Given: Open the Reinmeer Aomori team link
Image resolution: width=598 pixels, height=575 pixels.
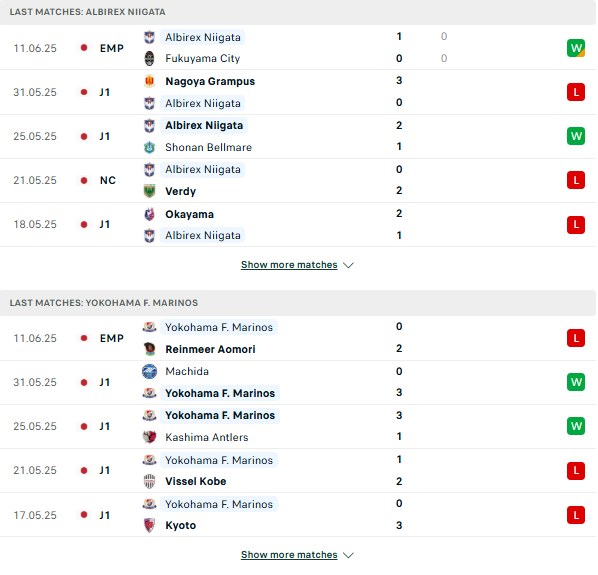Looking at the screenshot, I should click(x=210, y=349).
